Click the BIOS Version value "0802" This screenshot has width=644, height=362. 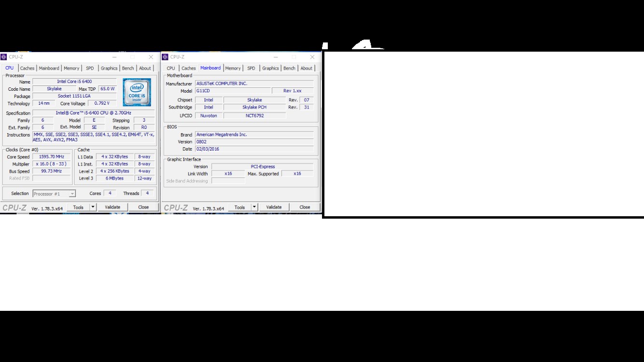coord(254,142)
